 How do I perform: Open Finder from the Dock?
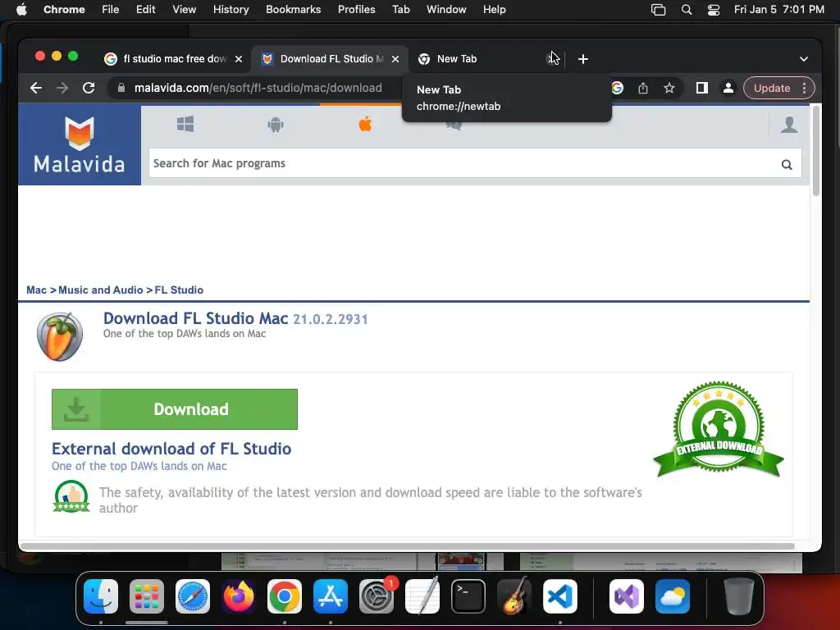point(101,596)
